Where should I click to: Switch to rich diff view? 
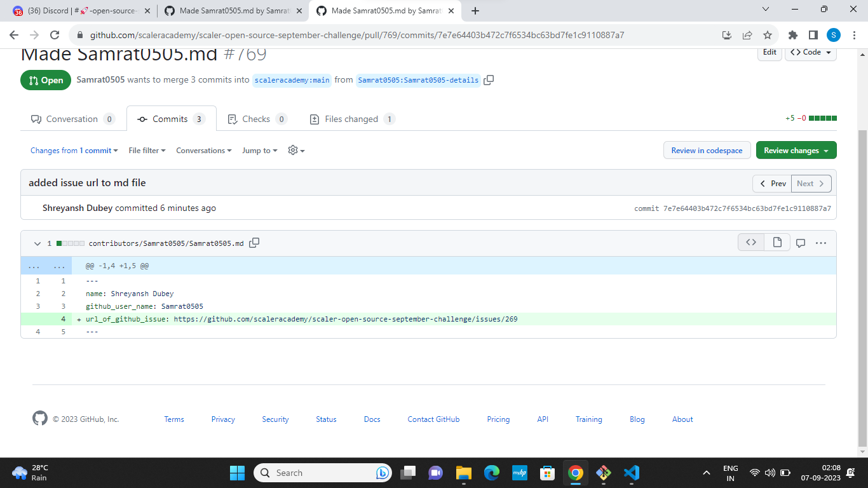coord(776,242)
